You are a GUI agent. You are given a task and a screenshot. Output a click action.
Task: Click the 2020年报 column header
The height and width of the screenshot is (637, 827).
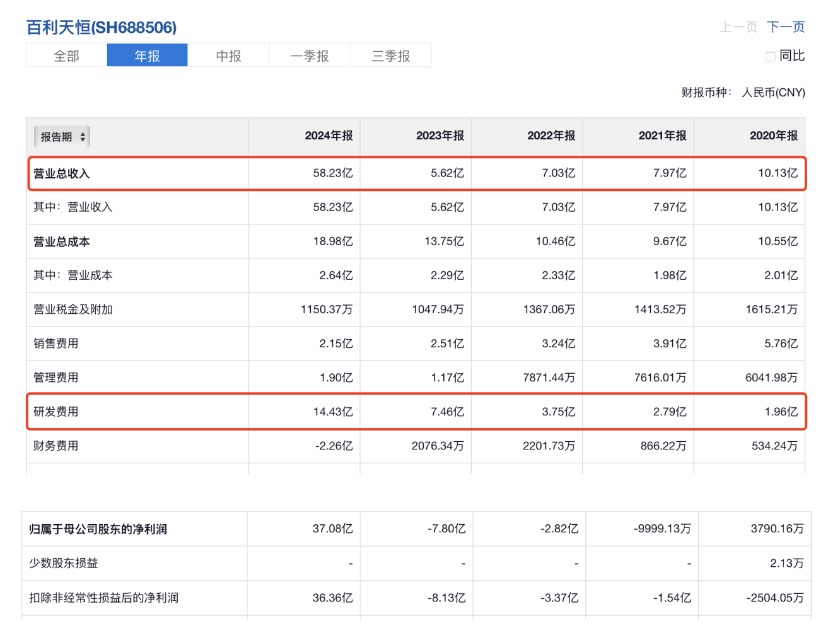pos(773,136)
